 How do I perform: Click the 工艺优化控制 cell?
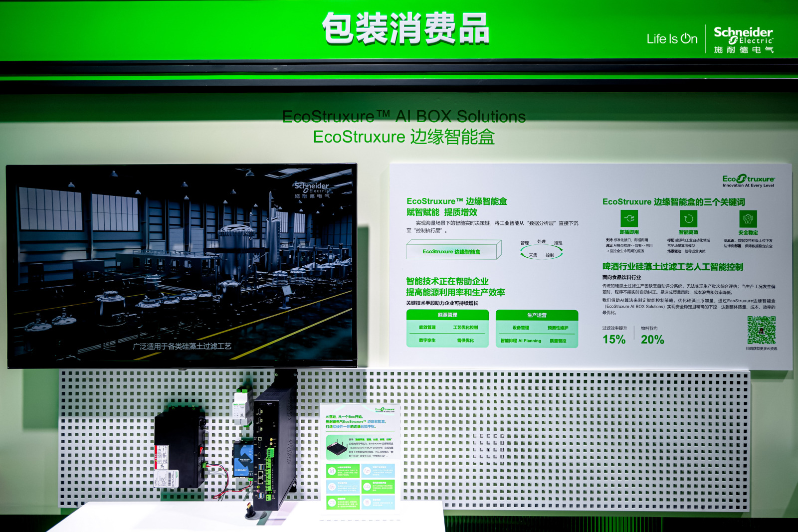[x=465, y=328]
